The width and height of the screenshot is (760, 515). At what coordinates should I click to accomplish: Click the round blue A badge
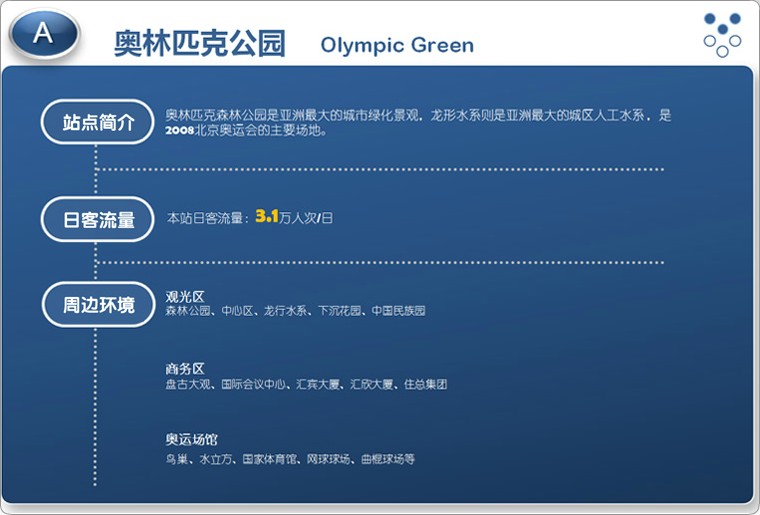click(x=44, y=34)
